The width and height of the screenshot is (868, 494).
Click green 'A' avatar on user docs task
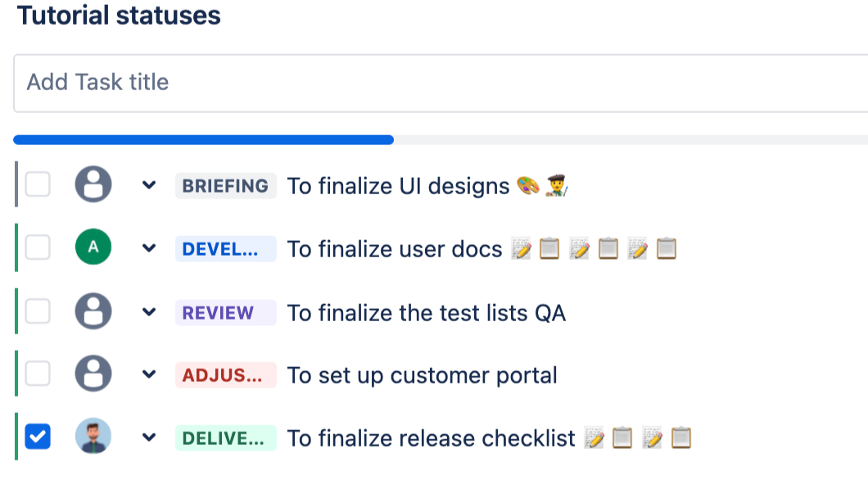[x=93, y=248]
